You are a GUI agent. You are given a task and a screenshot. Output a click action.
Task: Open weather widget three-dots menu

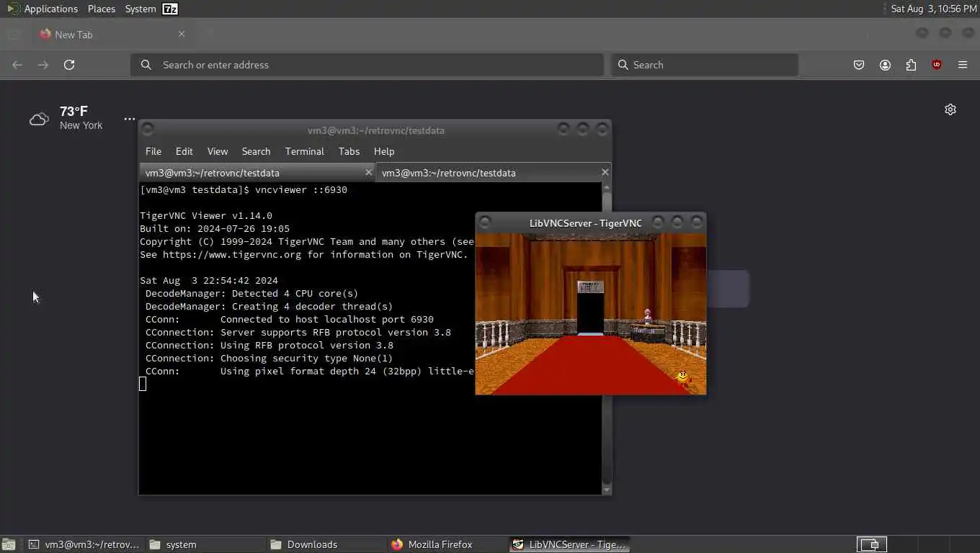pyautogui.click(x=129, y=119)
